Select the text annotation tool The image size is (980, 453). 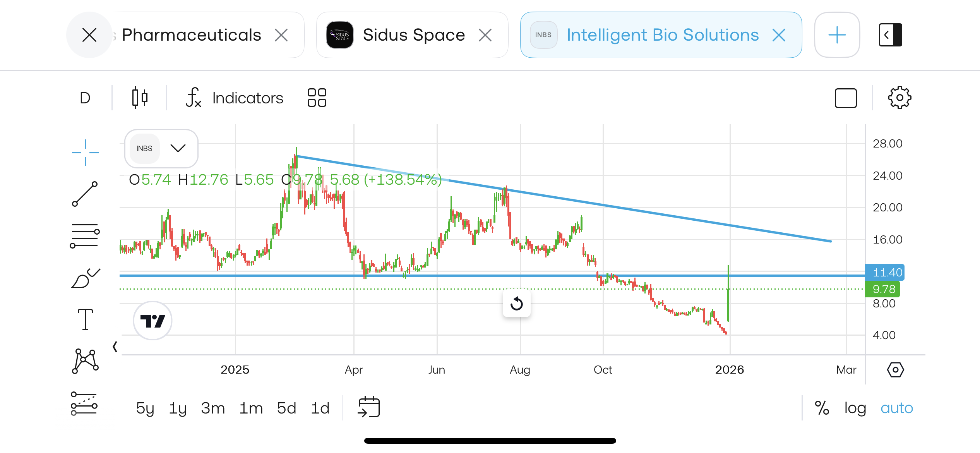click(x=85, y=319)
